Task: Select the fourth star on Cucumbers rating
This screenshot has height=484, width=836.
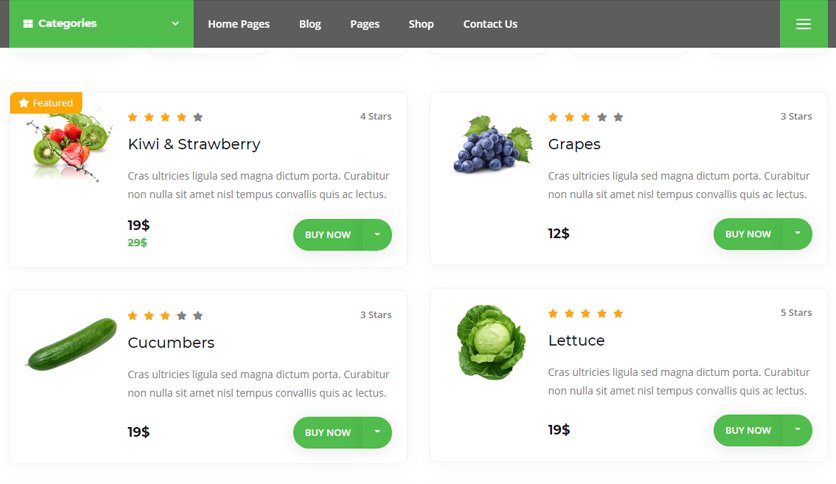Action: point(182,316)
